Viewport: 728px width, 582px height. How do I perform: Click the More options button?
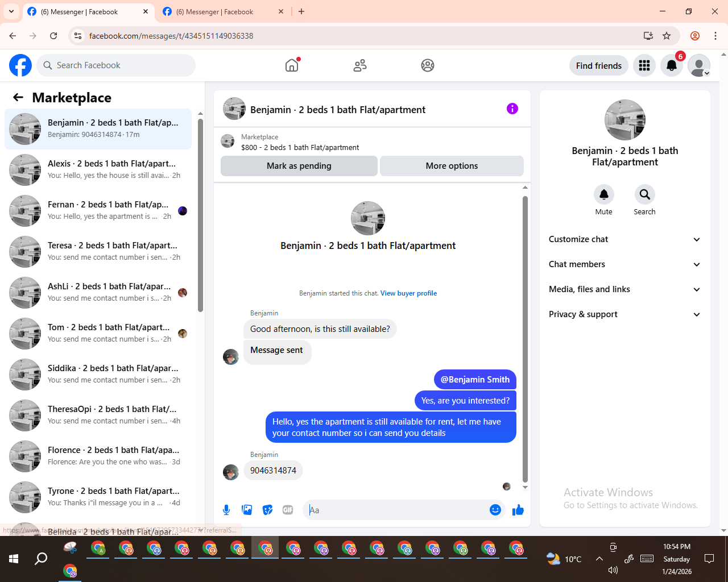(x=452, y=166)
